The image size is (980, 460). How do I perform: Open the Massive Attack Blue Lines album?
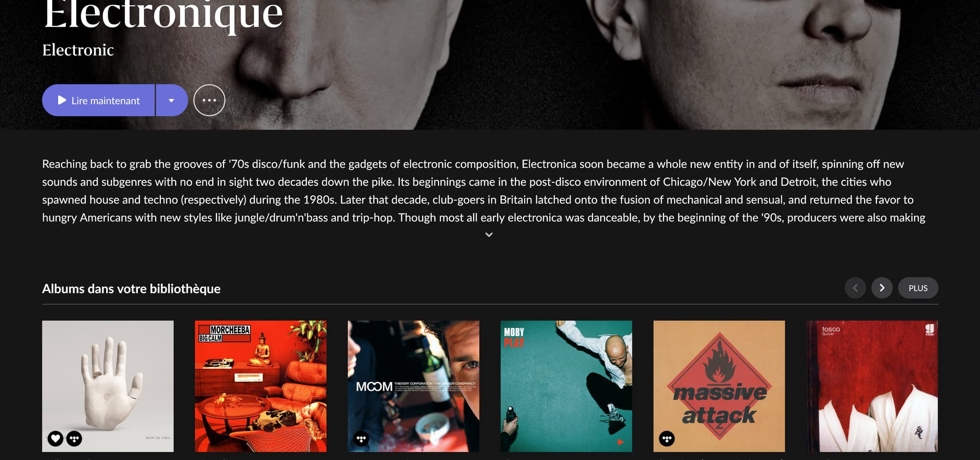(x=719, y=386)
